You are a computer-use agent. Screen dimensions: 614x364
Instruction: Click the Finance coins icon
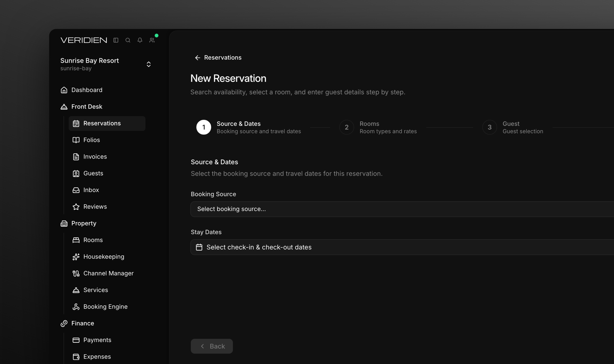(x=64, y=323)
